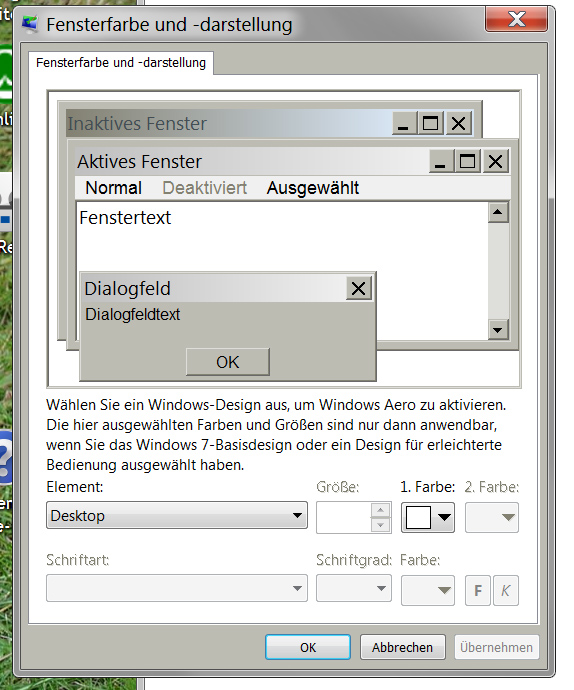The image size is (574, 690).
Task: Open the Schriftart font dropdown
Action: [x=177, y=588]
